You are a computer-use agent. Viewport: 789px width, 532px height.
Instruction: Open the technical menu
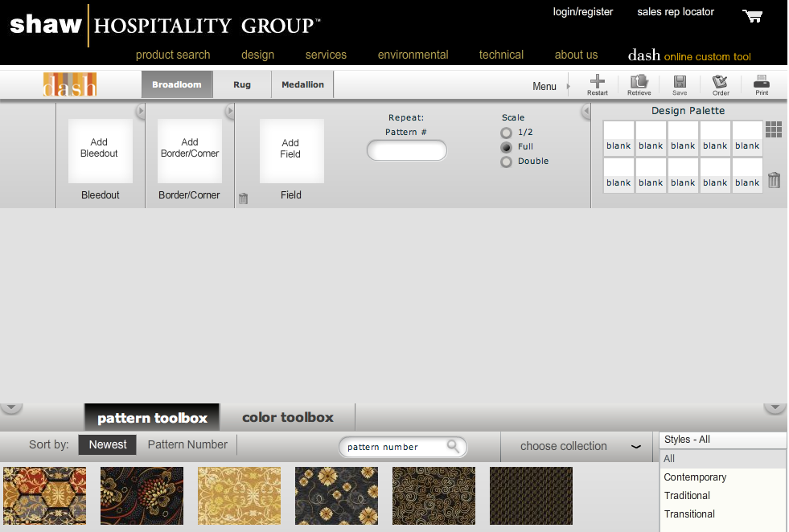[501, 55]
